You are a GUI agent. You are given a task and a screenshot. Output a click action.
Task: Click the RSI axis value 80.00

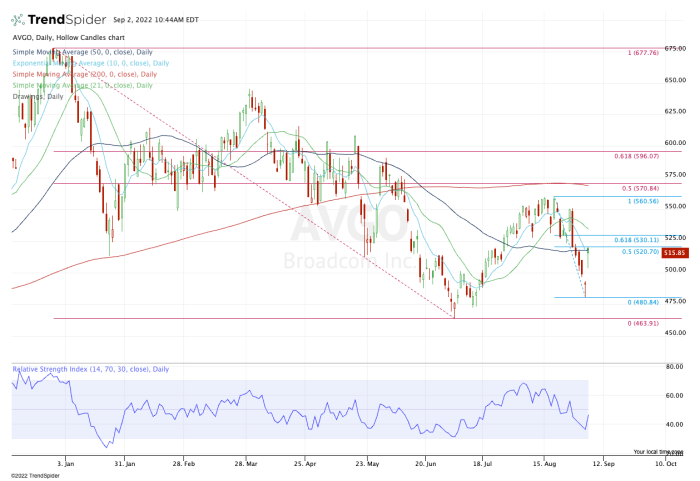pyautogui.click(x=675, y=367)
